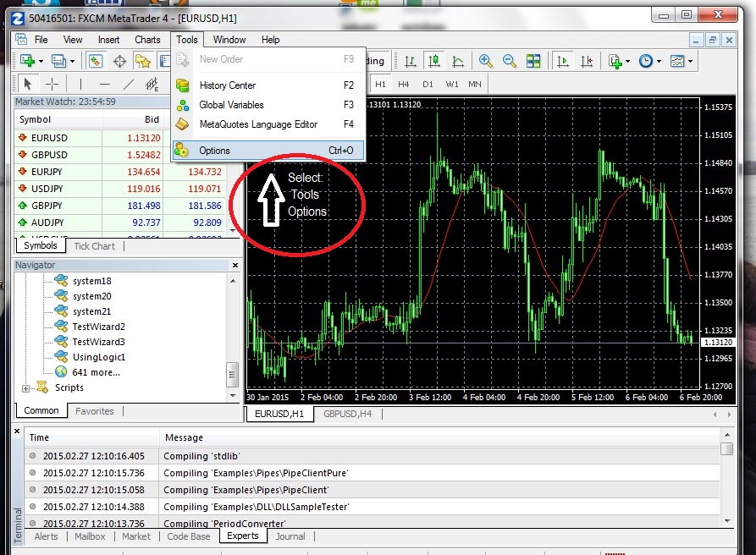Image resolution: width=756 pixels, height=555 pixels.
Task: Open the New Chart dropdown arrow
Action: coord(41,61)
